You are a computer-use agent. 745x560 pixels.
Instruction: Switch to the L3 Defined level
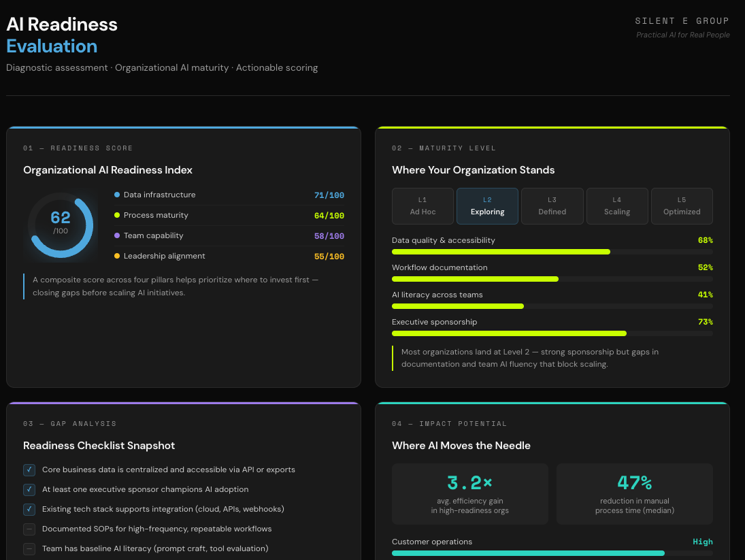tap(552, 205)
